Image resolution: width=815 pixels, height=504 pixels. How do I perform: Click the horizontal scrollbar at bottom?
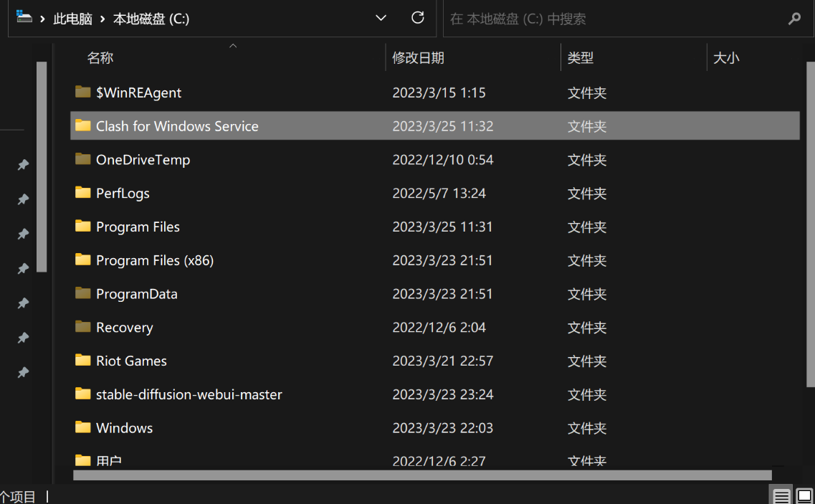(x=421, y=475)
